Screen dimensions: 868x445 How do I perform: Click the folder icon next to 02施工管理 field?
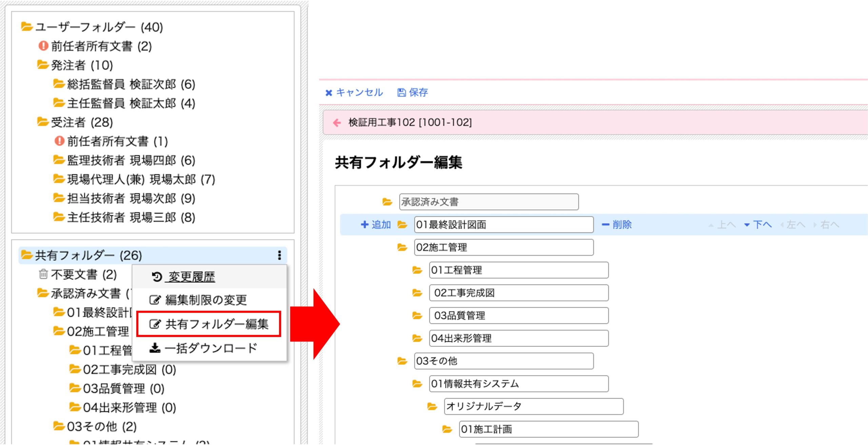pyautogui.click(x=402, y=247)
